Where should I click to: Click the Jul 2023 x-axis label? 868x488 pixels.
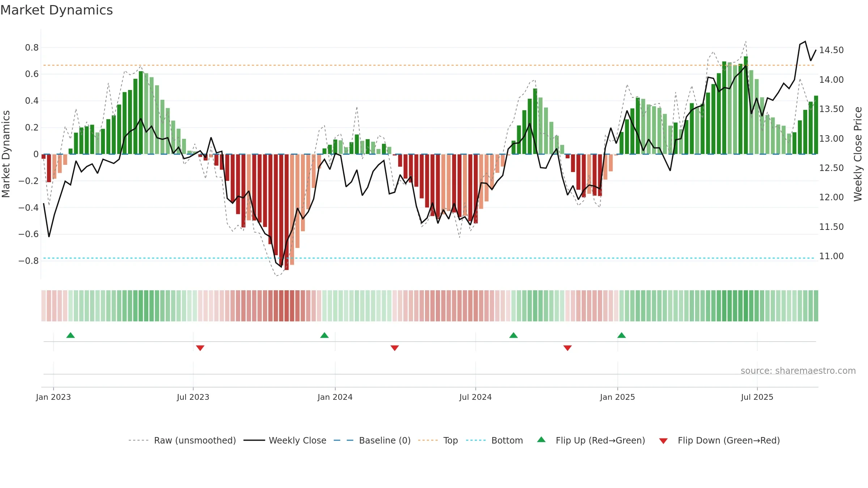(x=193, y=397)
